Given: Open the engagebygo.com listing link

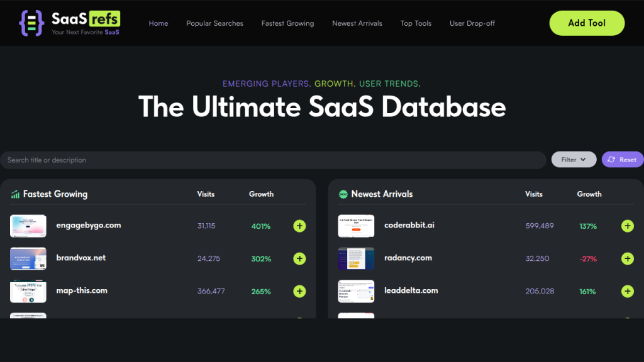Looking at the screenshot, I should click(x=88, y=225).
